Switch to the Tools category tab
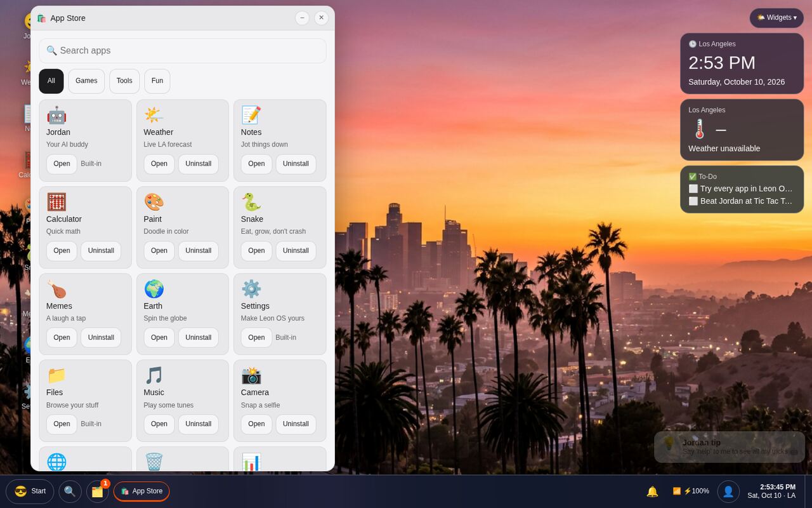This screenshot has width=812, height=508. (x=124, y=81)
